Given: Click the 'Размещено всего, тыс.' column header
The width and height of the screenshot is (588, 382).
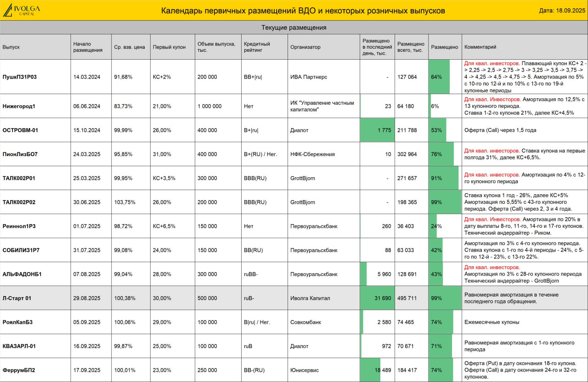Looking at the screenshot, I should (411, 47).
